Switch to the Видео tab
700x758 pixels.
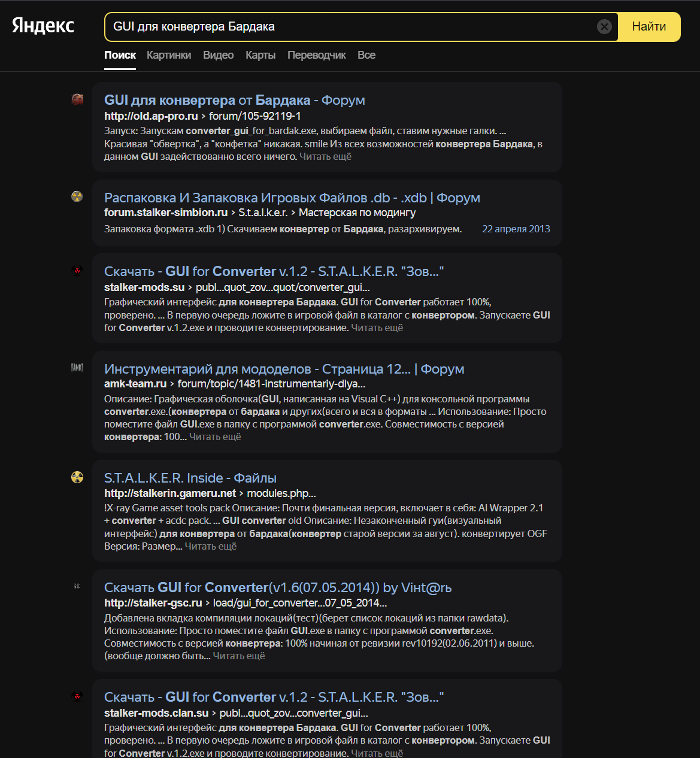coord(218,55)
